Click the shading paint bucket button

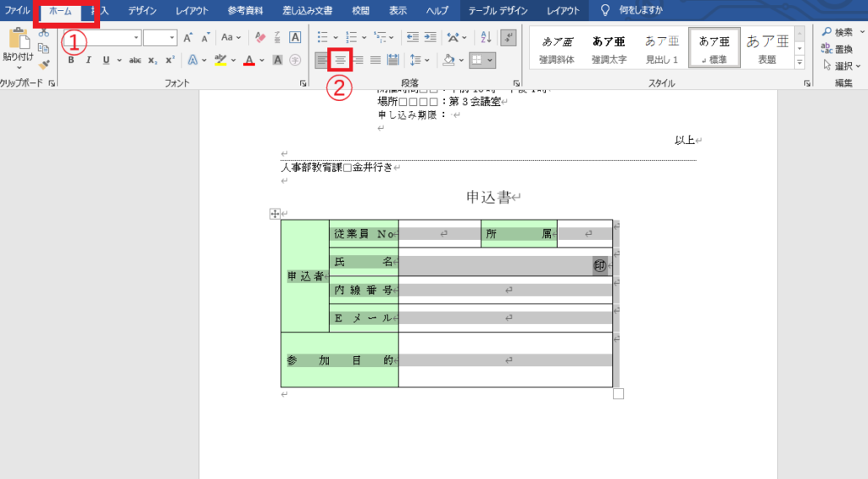[449, 60]
